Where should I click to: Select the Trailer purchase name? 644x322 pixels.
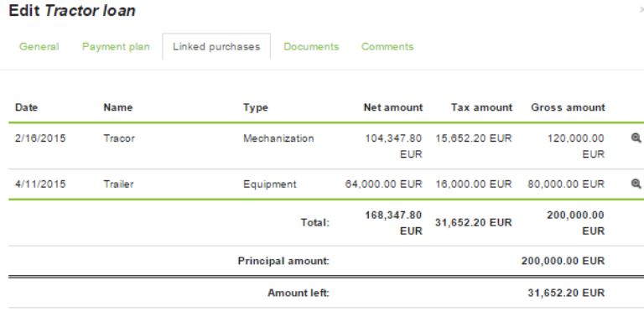tap(118, 184)
